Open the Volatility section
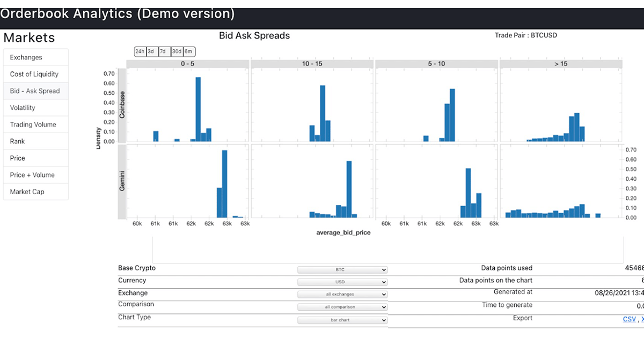Image resolution: width=644 pixels, height=338 pixels. [36, 108]
